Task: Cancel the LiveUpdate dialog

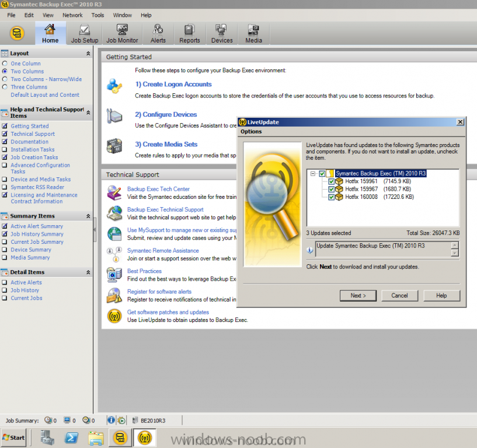Action: tap(399, 295)
